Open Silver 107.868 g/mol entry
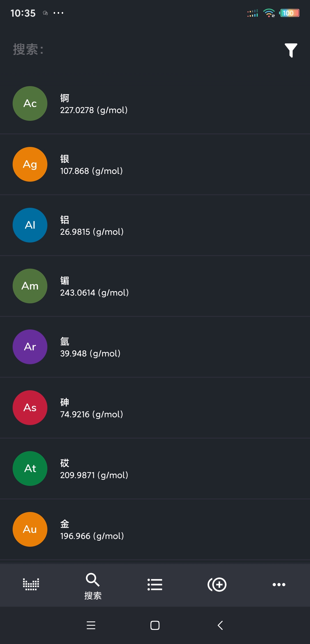This screenshot has height=644, width=310. pyautogui.click(x=155, y=165)
